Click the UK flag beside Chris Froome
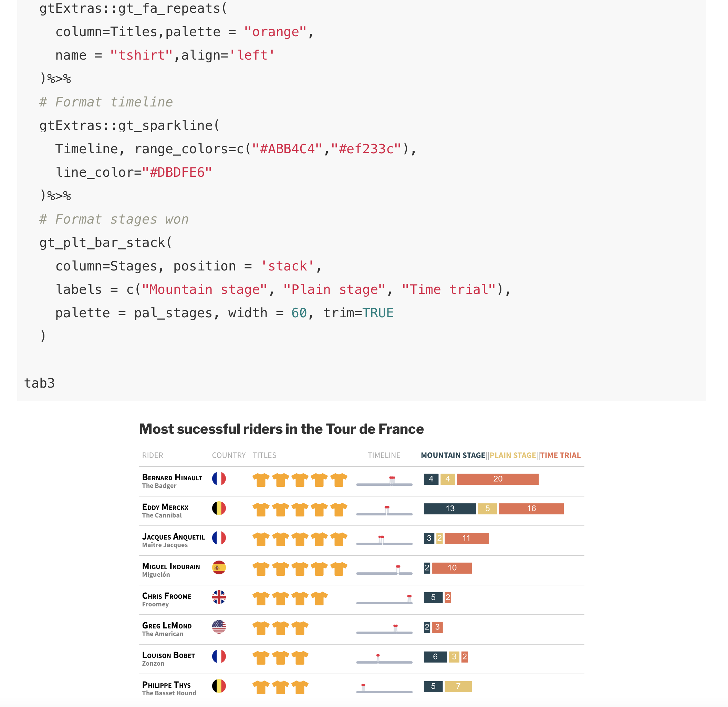 [219, 597]
